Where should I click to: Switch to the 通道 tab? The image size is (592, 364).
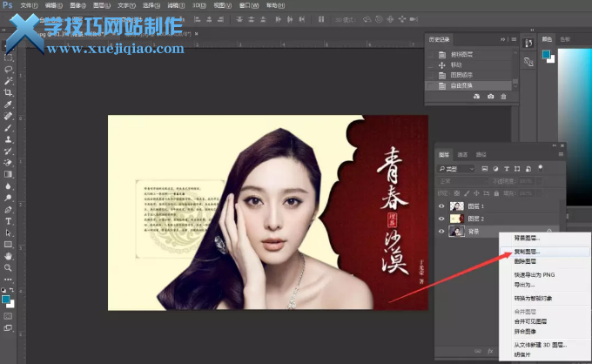pos(463,152)
